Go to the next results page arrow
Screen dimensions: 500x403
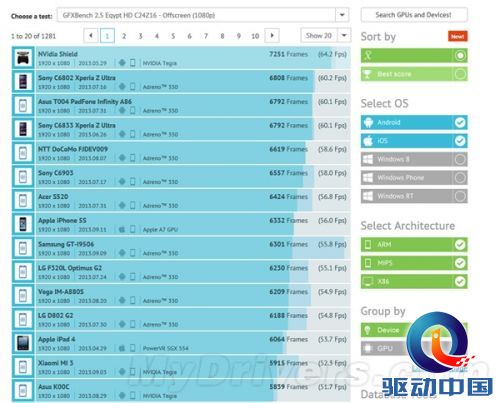272,35
